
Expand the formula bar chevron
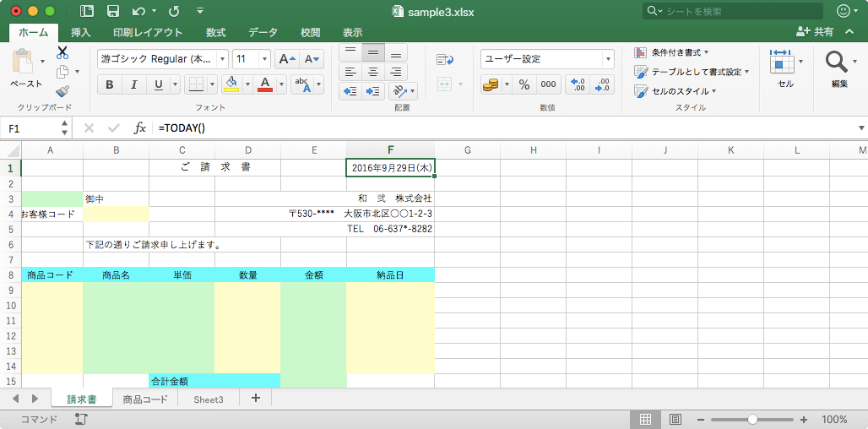tap(860, 128)
